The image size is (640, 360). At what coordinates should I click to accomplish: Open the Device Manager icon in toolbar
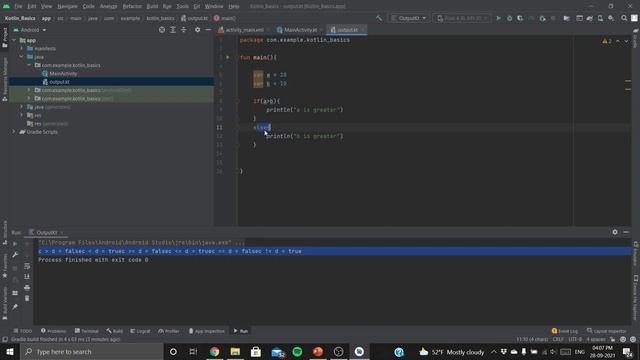point(600,18)
